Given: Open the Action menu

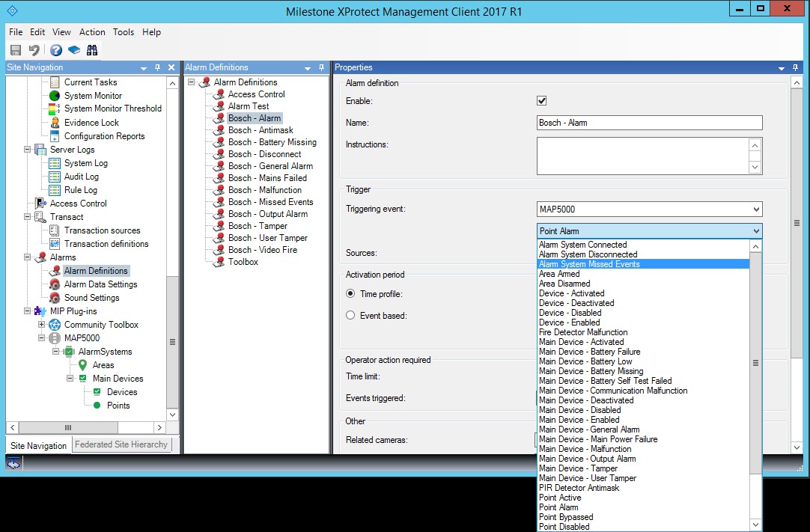Looking at the screenshot, I should click(x=92, y=32).
